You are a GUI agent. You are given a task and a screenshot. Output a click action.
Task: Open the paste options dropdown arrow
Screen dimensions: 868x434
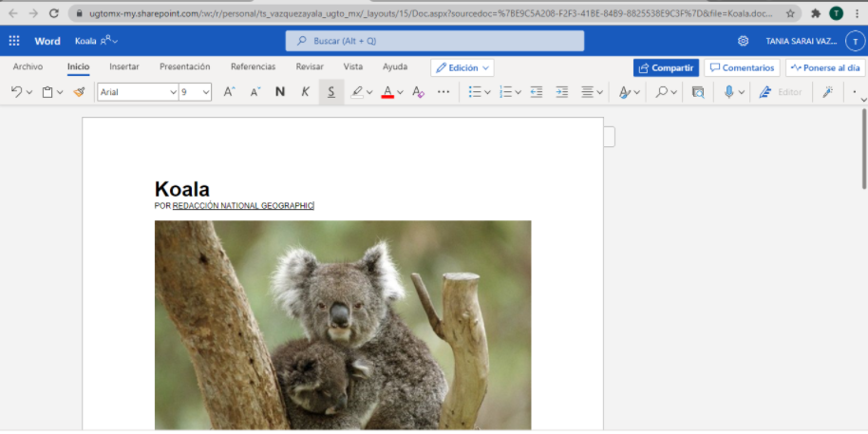[x=60, y=92]
